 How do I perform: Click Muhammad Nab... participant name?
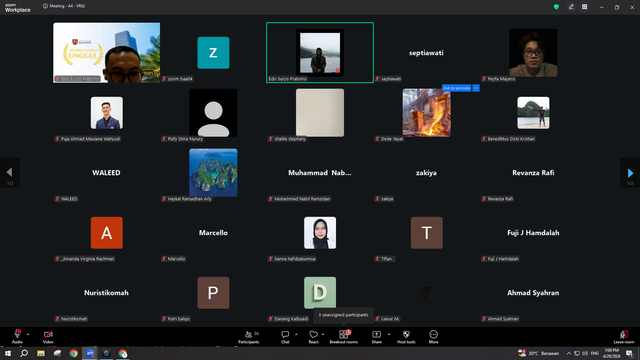[x=320, y=173]
